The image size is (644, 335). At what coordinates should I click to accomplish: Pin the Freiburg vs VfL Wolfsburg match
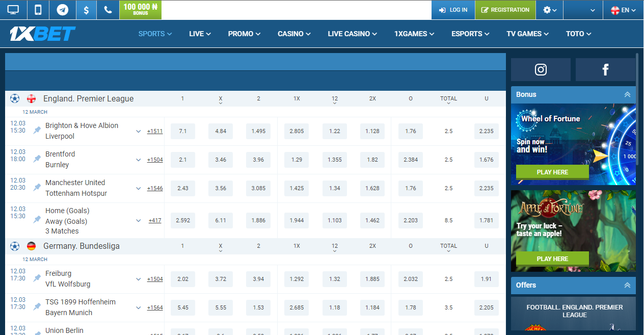(36, 278)
